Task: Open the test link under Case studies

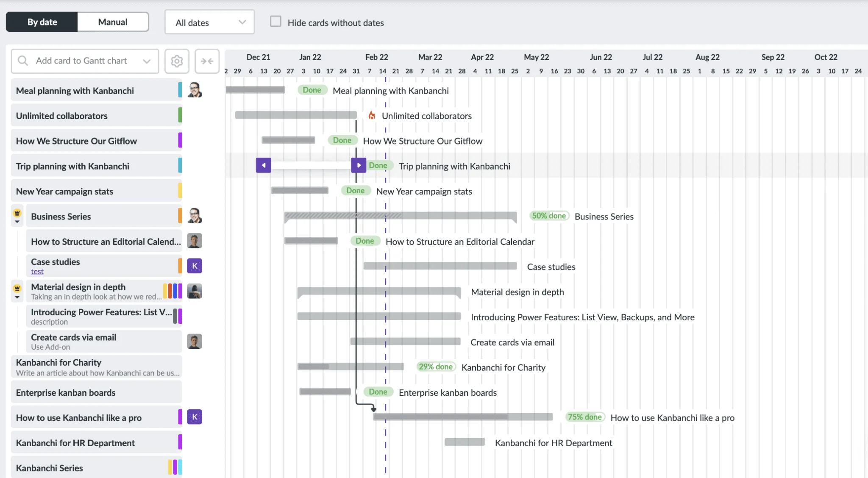Action: coord(37,271)
